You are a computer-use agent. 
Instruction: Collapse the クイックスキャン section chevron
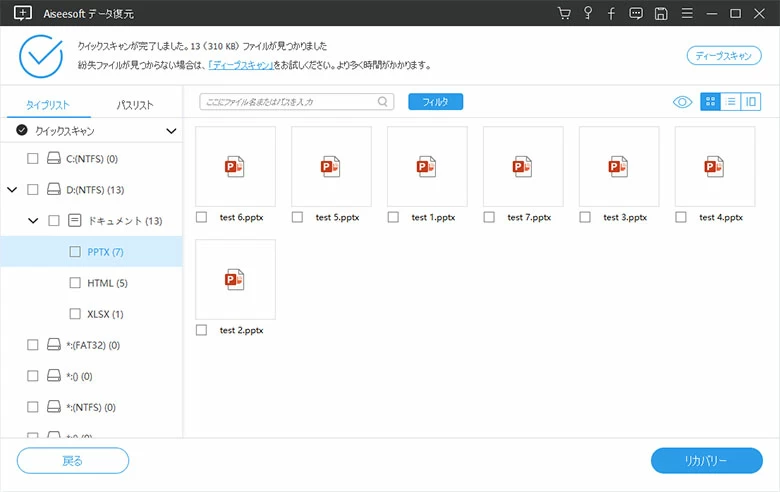[x=171, y=131]
